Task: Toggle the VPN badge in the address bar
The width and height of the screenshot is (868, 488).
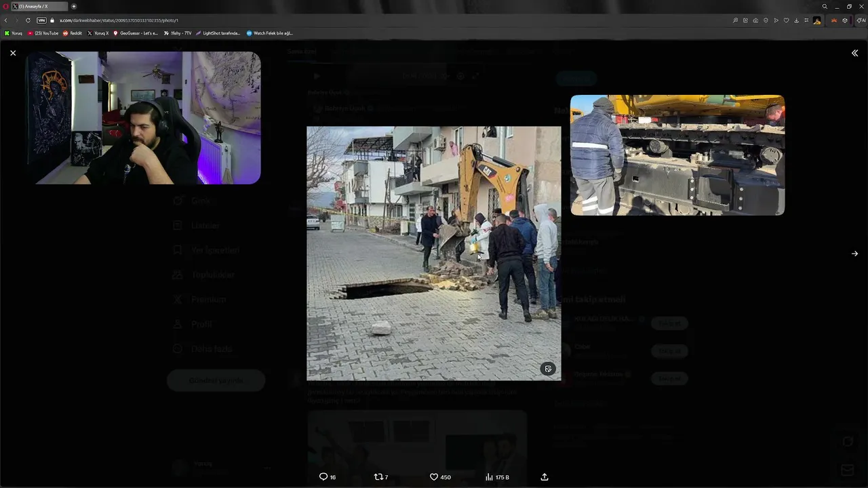Action: tap(41, 20)
